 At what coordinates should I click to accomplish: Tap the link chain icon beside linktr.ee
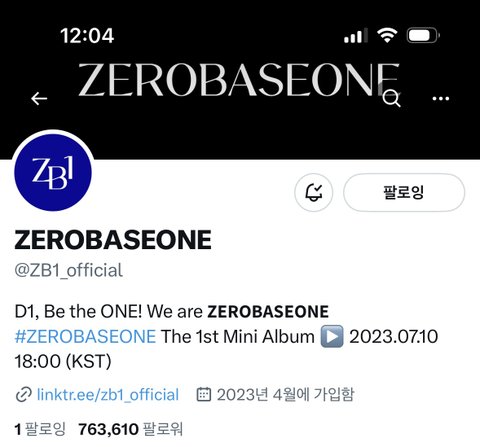(x=24, y=395)
